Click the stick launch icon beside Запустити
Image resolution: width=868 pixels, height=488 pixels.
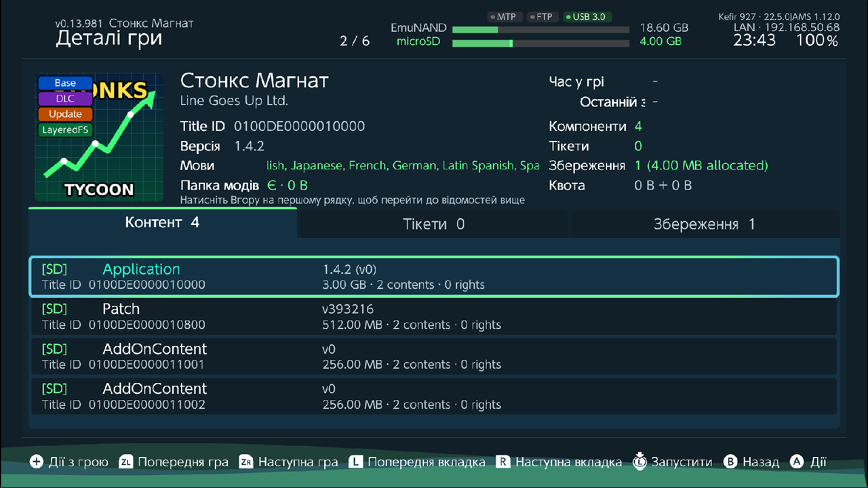(x=639, y=461)
